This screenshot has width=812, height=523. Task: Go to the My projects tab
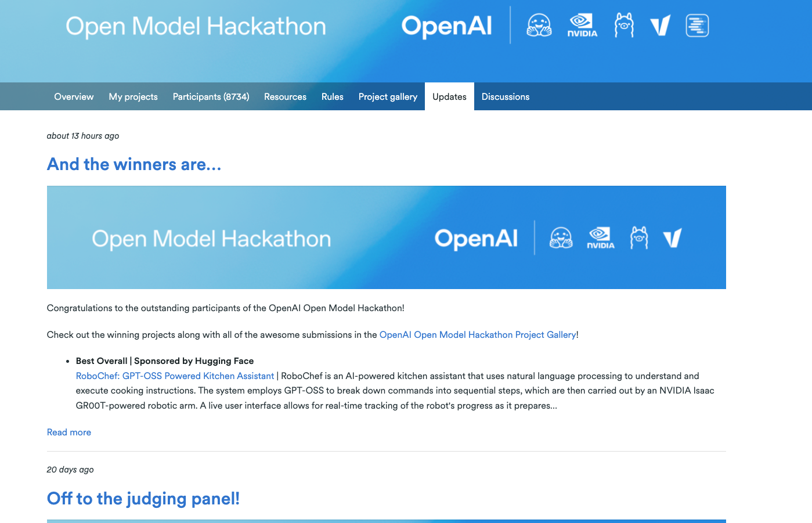133,97
